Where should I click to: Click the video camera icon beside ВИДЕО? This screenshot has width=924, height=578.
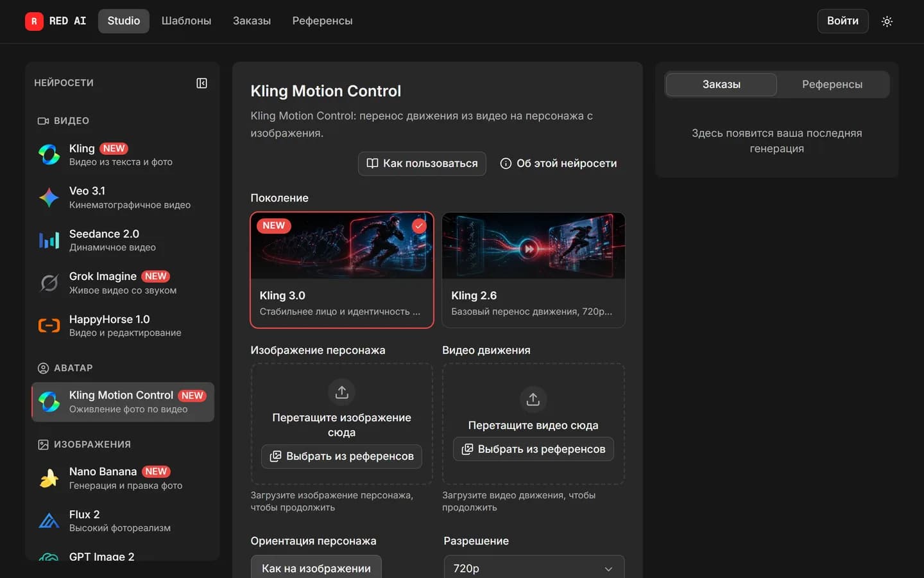pyautogui.click(x=43, y=121)
